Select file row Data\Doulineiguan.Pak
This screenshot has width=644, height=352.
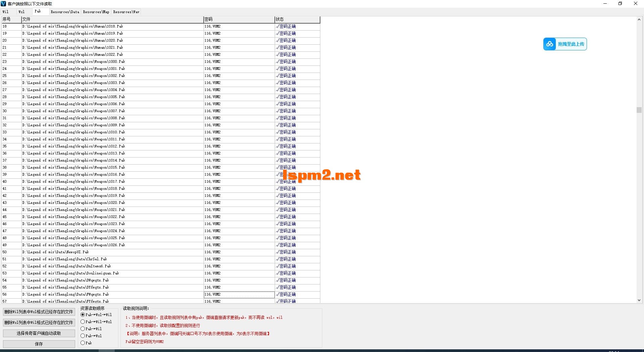point(112,273)
